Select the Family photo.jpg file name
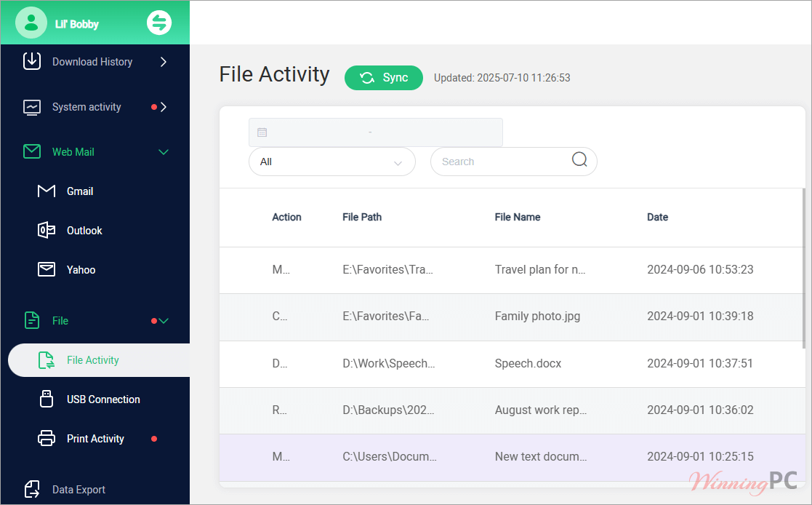 [537, 317]
